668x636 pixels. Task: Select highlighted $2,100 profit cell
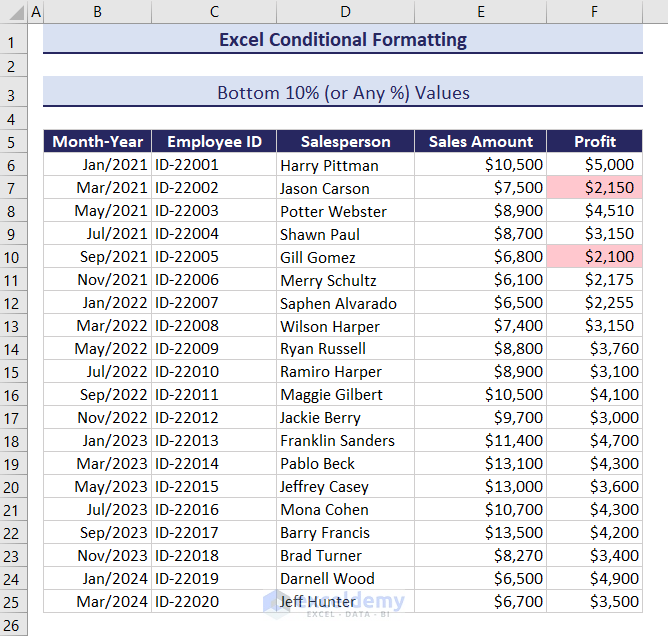coord(594,257)
